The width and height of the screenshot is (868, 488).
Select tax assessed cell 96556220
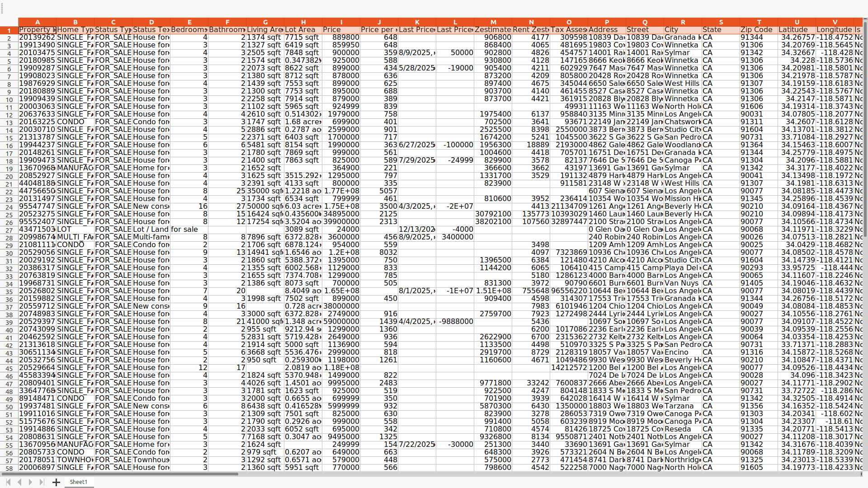point(569,291)
